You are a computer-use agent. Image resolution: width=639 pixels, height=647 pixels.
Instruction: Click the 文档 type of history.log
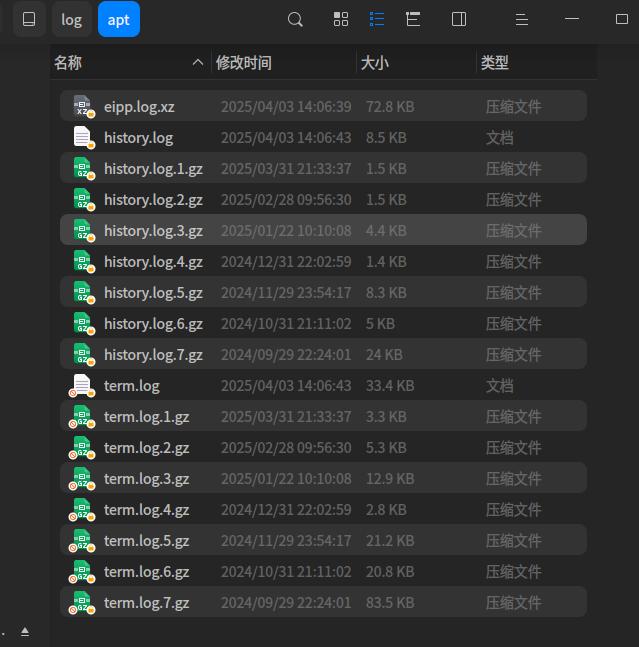pos(499,137)
